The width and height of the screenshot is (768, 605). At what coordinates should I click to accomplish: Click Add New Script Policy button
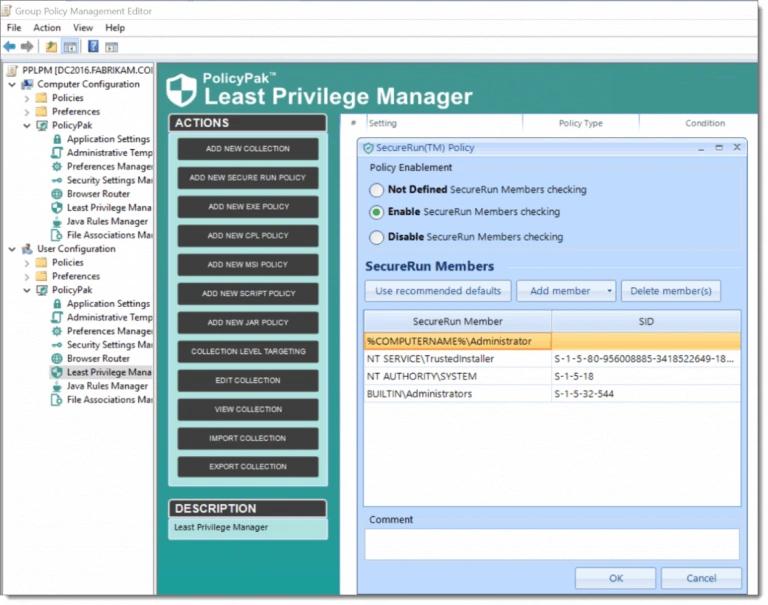248,293
